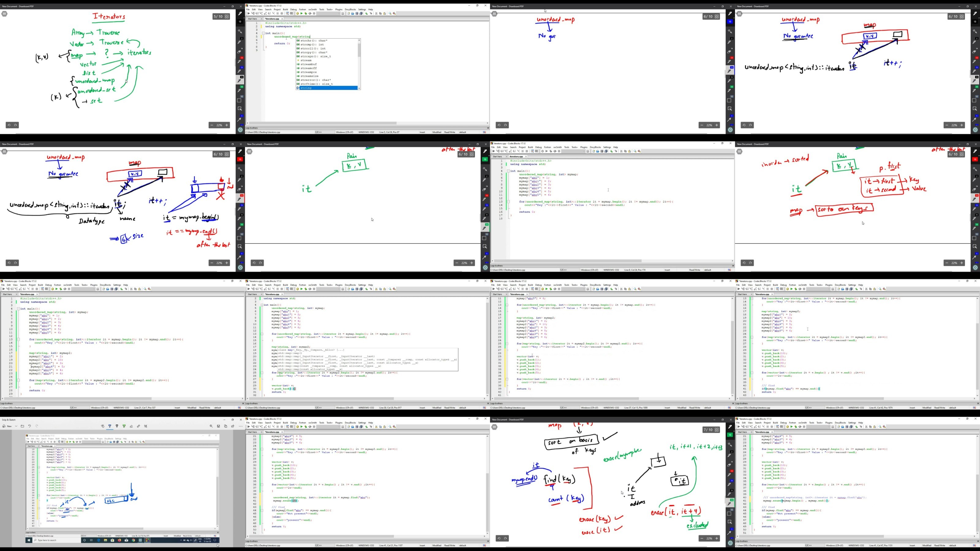Click the copy icon in Snip & Sketch
The height and width of the screenshot is (551, 980).
coord(226,426)
